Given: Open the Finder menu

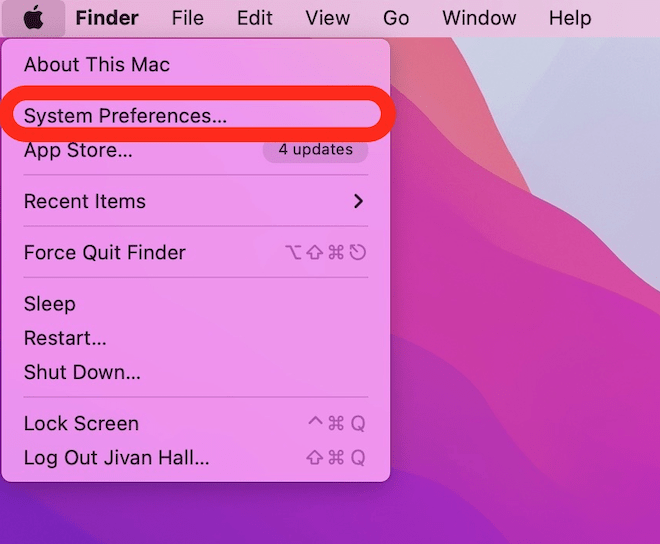Looking at the screenshot, I should [x=107, y=18].
